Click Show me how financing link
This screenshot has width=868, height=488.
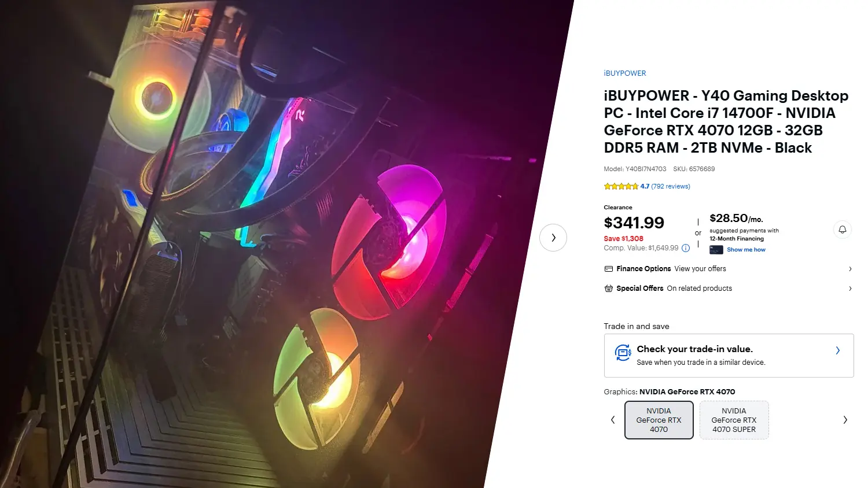tap(746, 250)
